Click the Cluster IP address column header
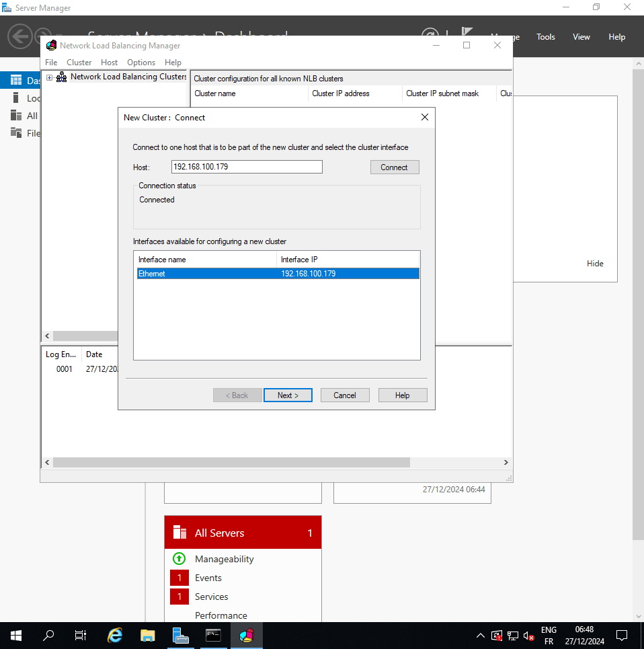The width and height of the screenshot is (644, 649). click(x=341, y=93)
